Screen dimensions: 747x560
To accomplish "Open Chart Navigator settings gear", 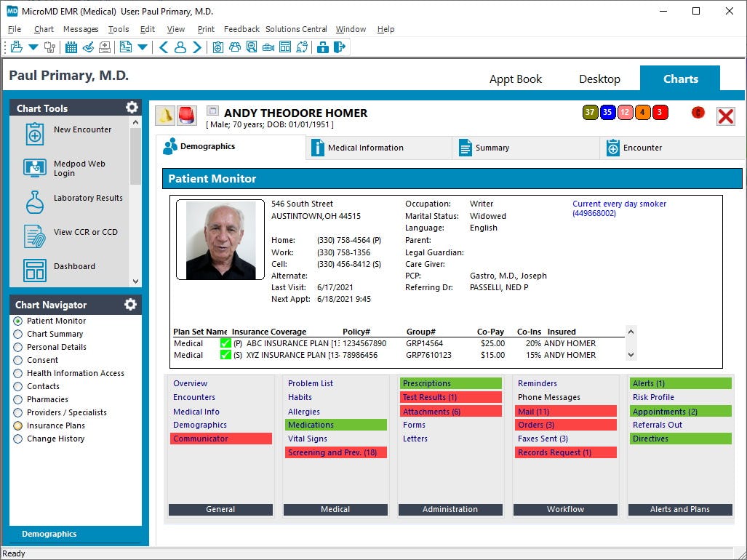I will (130, 305).
